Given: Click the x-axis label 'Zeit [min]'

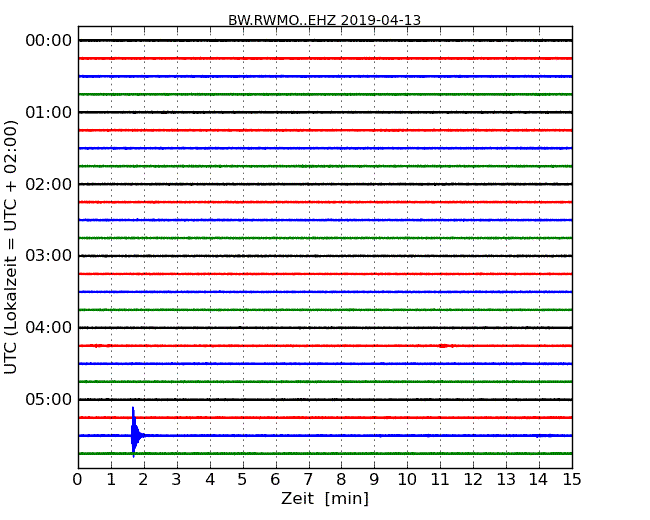Looking at the screenshot, I should point(325,498).
